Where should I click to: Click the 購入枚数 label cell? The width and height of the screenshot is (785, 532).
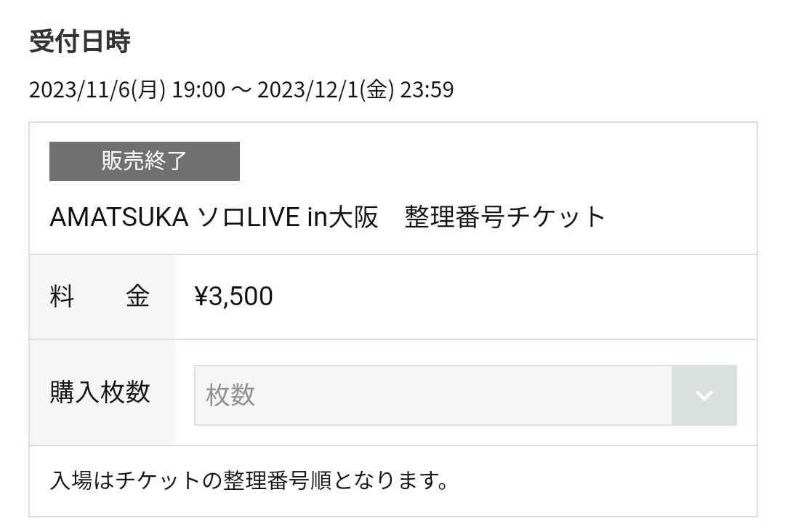[x=100, y=392]
